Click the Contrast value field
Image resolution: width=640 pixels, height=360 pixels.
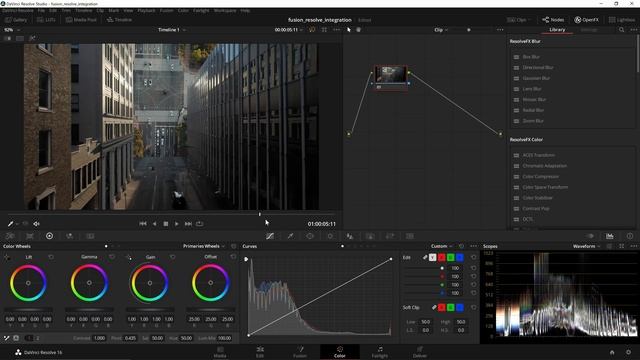coord(99,338)
